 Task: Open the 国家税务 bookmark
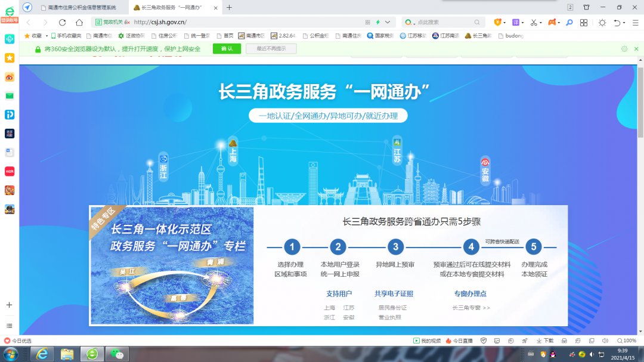point(380,36)
